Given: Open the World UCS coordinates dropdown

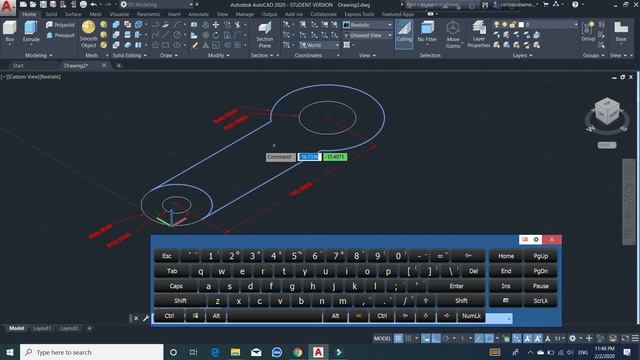Looking at the screenshot, I should (320, 45).
